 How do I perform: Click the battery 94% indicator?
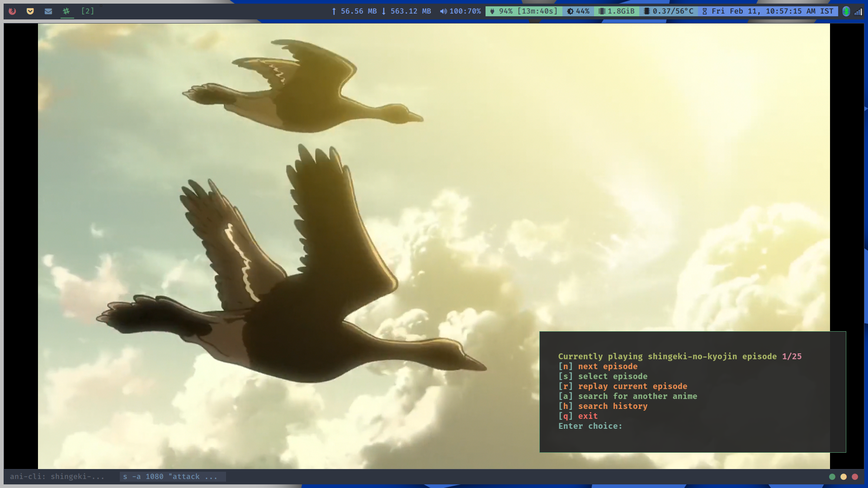[x=524, y=11]
